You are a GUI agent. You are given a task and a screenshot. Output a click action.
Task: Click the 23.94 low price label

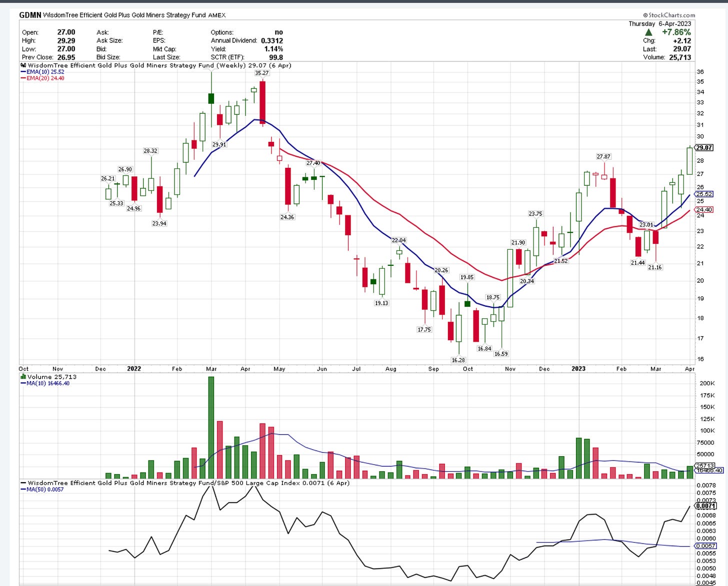[159, 223]
